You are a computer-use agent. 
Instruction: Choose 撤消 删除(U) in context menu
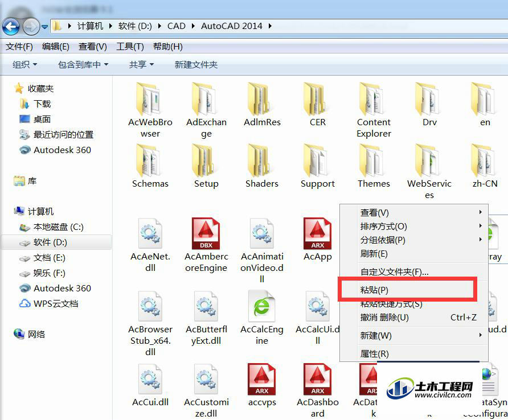[x=413, y=318]
